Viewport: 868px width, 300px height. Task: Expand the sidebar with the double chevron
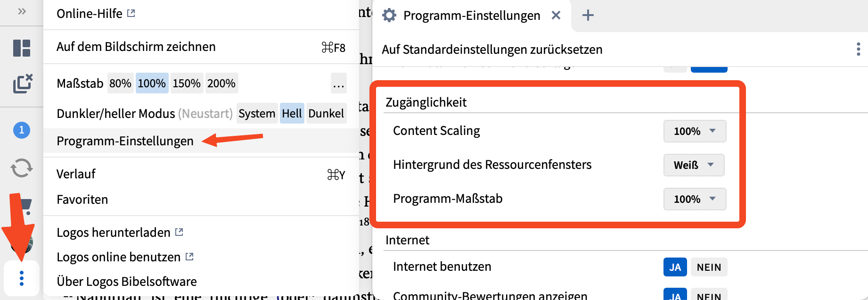point(22,11)
